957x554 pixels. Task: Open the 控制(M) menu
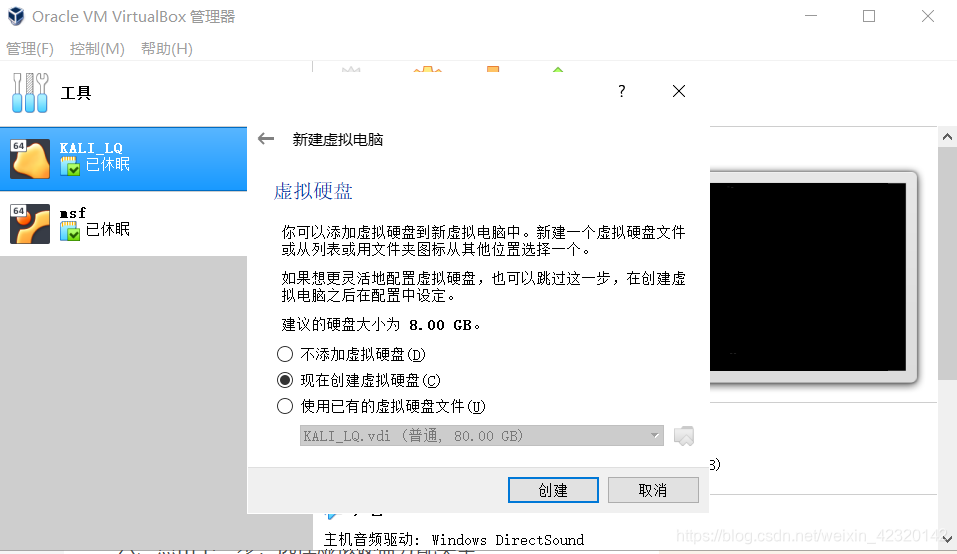pos(97,49)
